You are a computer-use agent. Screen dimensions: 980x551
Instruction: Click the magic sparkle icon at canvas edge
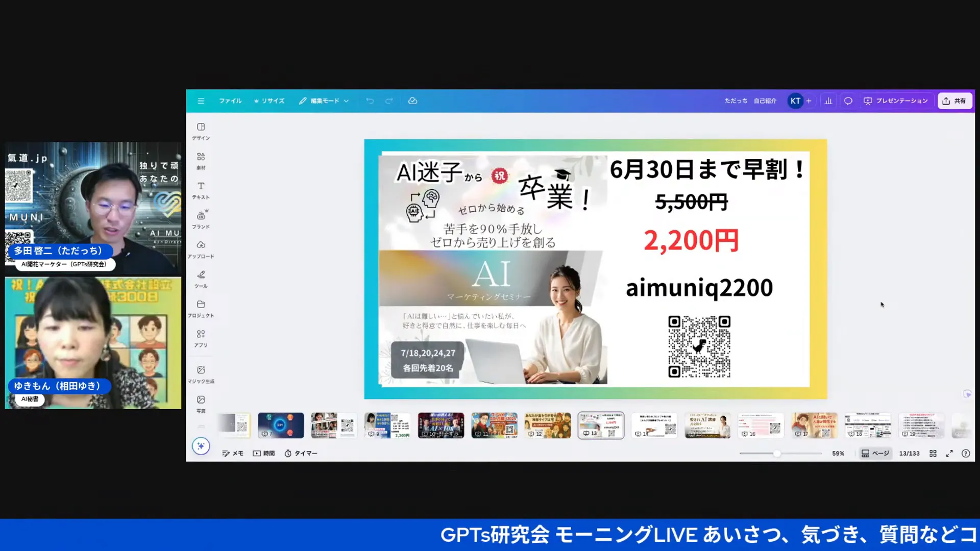967,394
